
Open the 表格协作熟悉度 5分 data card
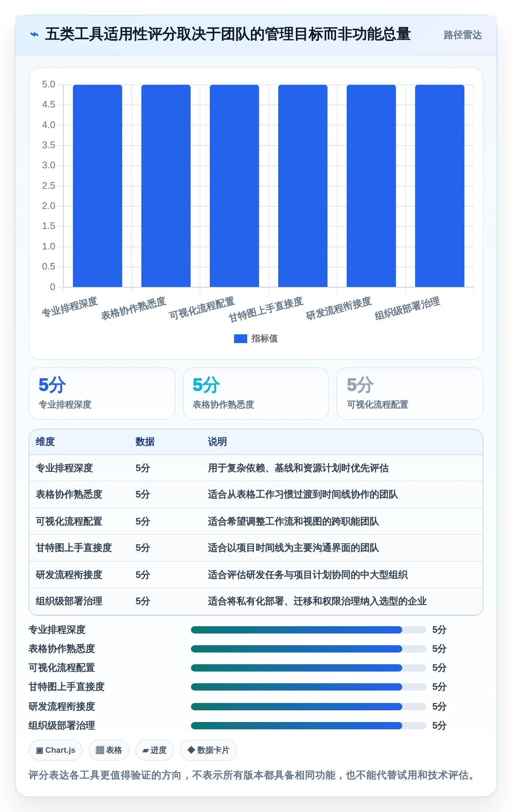point(256,394)
